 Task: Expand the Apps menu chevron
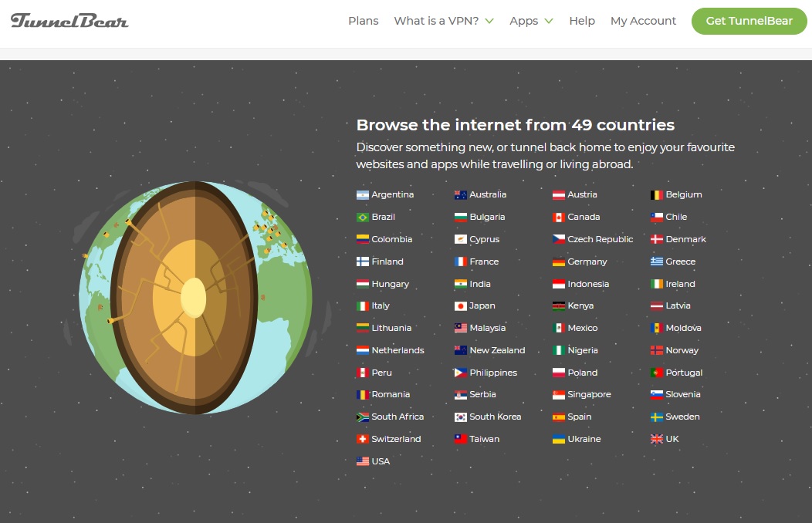[549, 21]
